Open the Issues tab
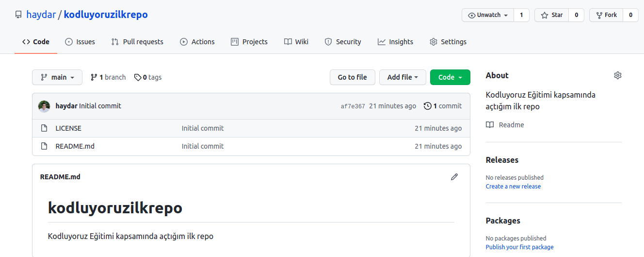Image resolution: width=644 pixels, height=257 pixels. 80,42
